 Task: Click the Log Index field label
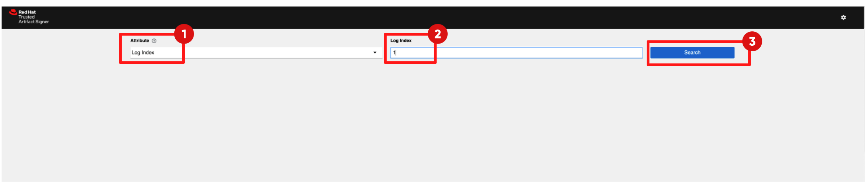(401, 41)
